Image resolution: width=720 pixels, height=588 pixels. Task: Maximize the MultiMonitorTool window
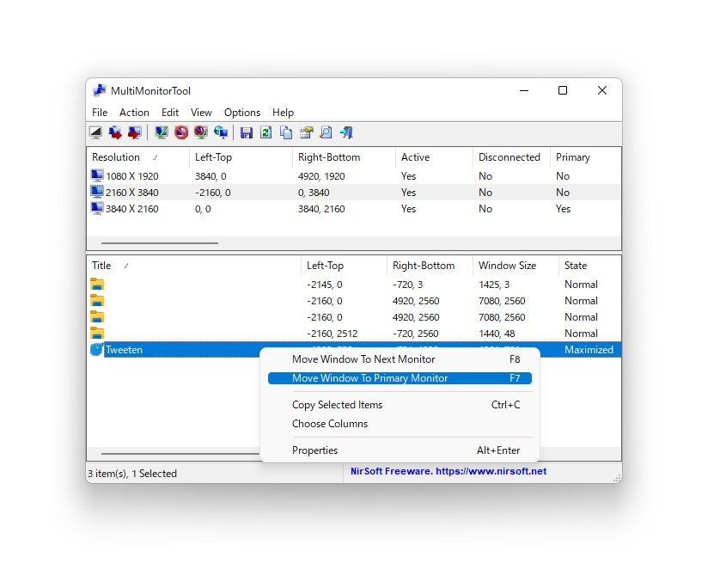pyautogui.click(x=563, y=90)
